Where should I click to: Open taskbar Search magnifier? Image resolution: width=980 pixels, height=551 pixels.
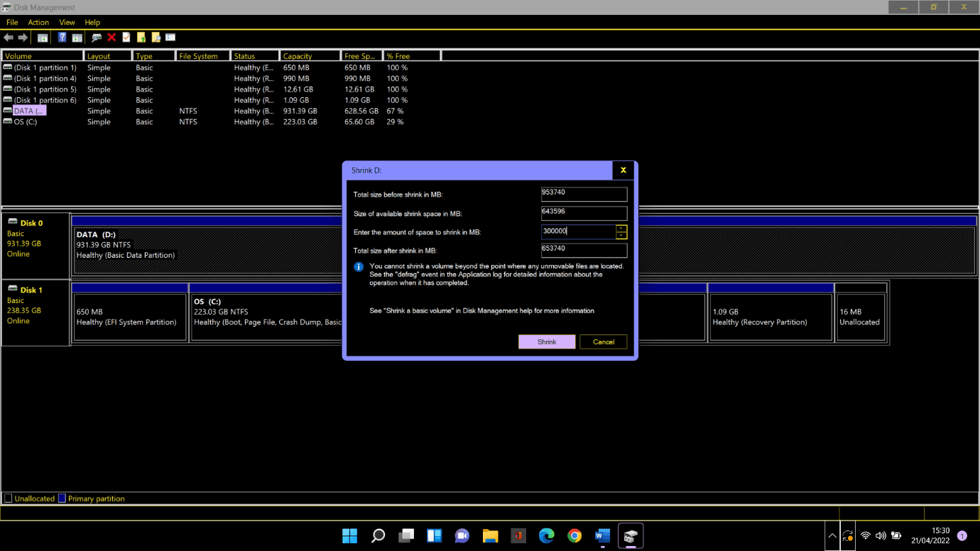point(378,535)
